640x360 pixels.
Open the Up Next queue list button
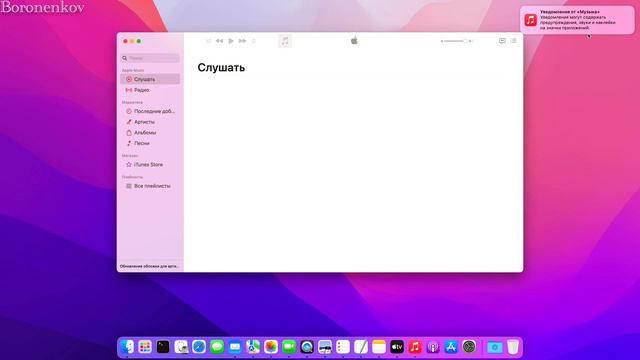tap(513, 41)
